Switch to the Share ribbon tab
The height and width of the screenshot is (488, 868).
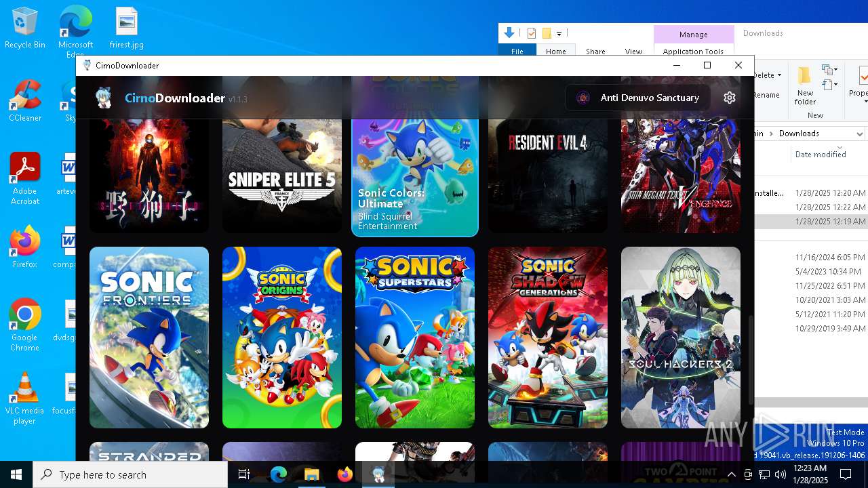click(595, 52)
